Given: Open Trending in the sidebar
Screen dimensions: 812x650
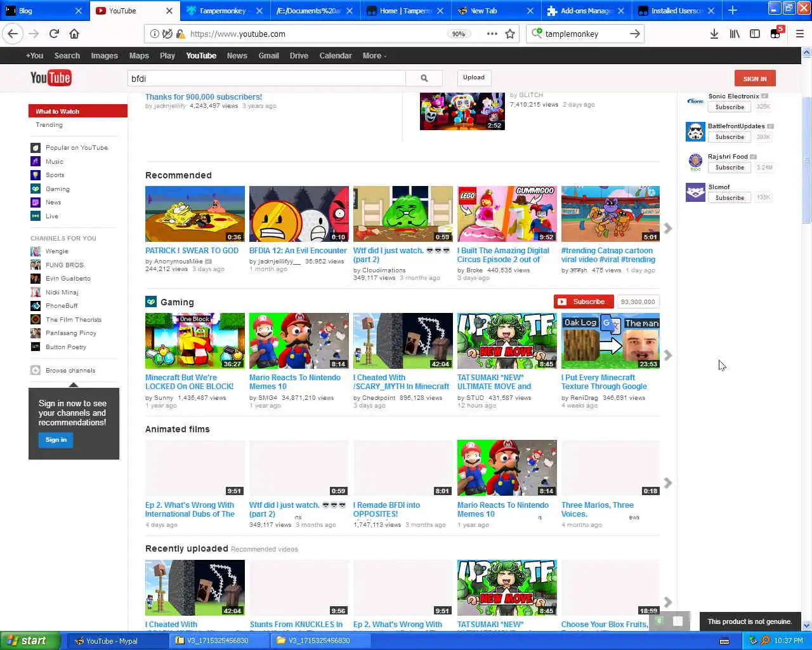Looking at the screenshot, I should pyautogui.click(x=49, y=125).
